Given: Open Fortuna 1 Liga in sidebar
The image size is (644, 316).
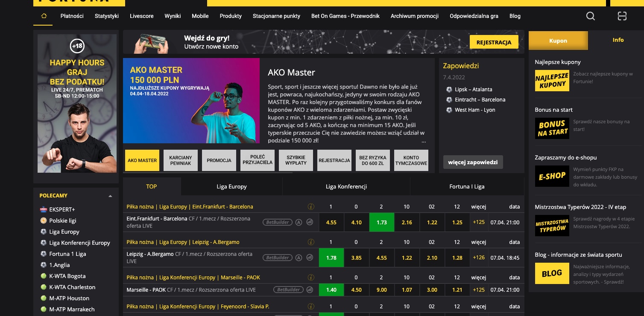Looking at the screenshot, I should 67,254.
